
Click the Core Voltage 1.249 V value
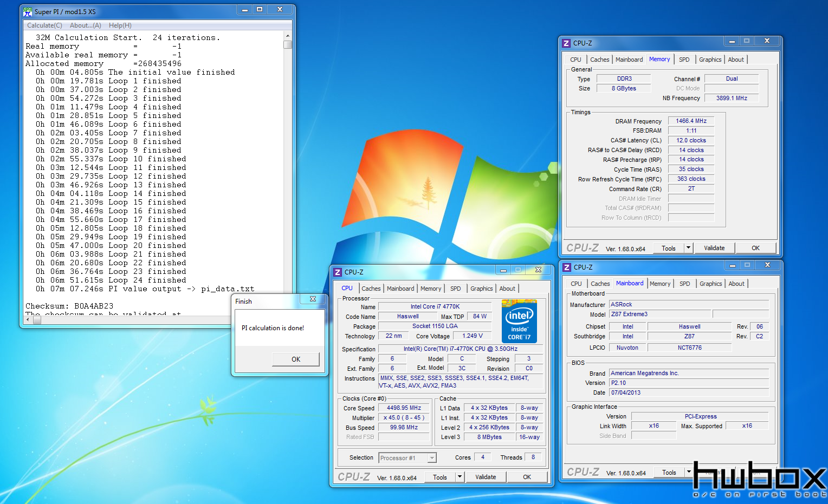point(472,336)
